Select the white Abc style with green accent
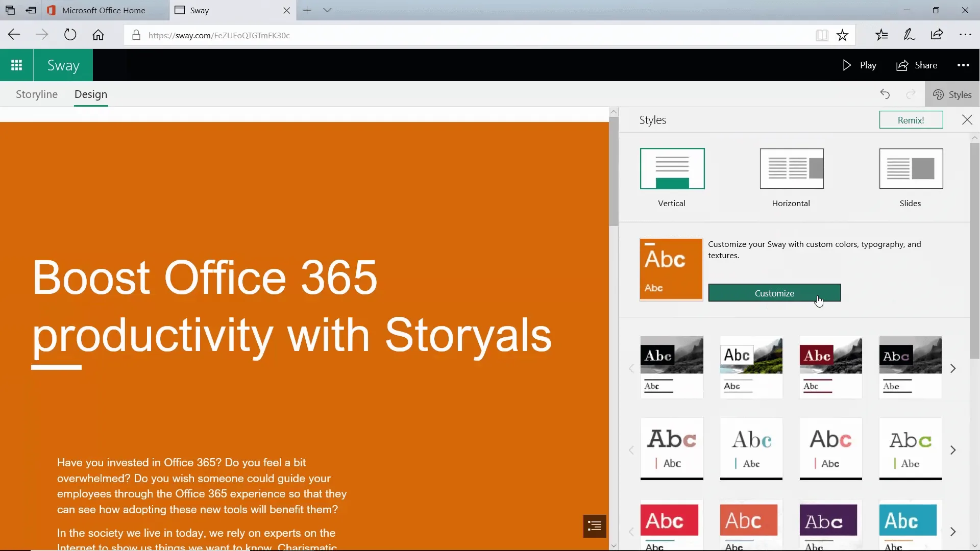This screenshot has width=980, height=551. tap(910, 449)
